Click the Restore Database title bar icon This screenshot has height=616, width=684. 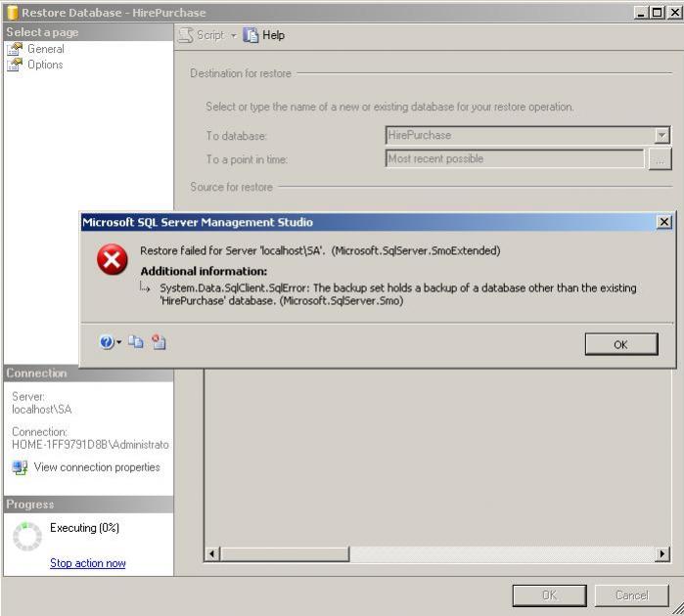coord(12,13)
